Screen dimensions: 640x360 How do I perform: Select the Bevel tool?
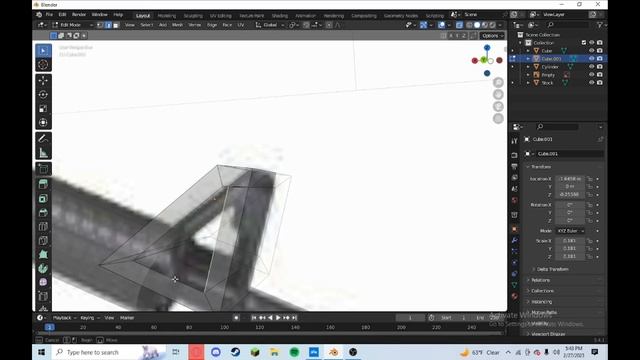[43, 212]
